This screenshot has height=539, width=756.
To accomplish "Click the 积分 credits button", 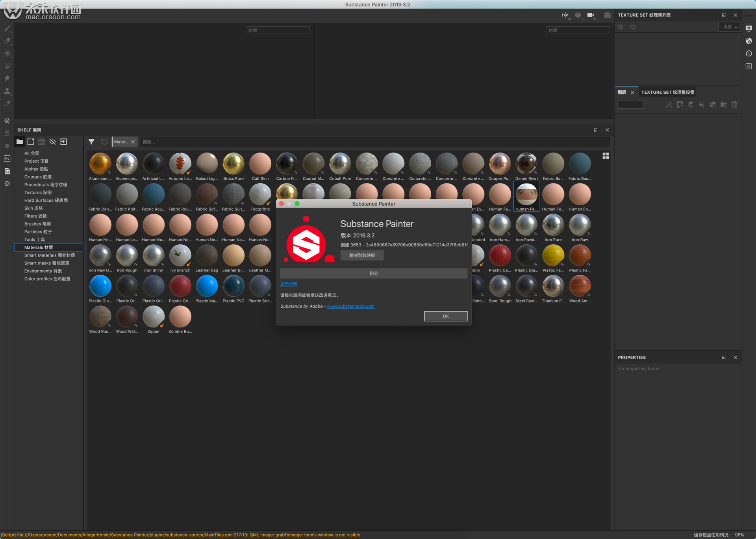I will tap(374, 273).
